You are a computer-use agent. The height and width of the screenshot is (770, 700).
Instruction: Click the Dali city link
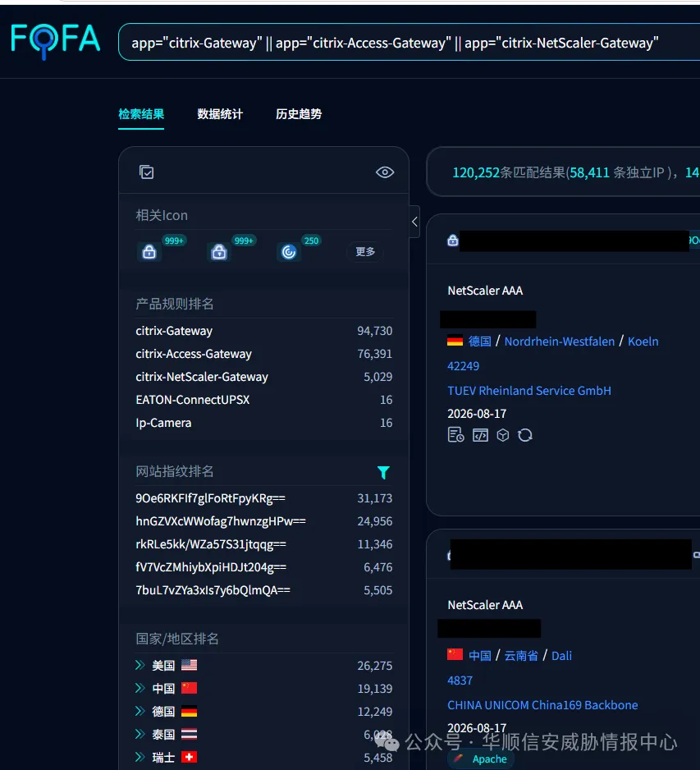point(561,656)
